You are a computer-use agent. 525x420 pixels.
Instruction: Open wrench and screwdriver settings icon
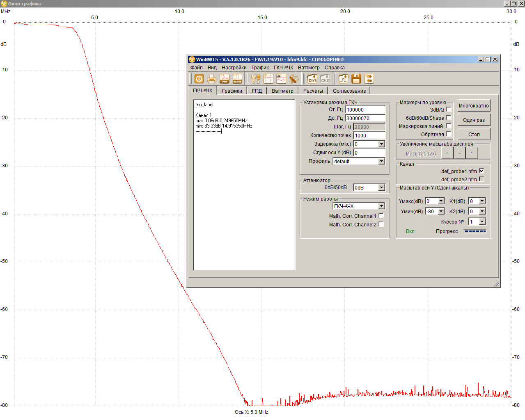point(256,79)
